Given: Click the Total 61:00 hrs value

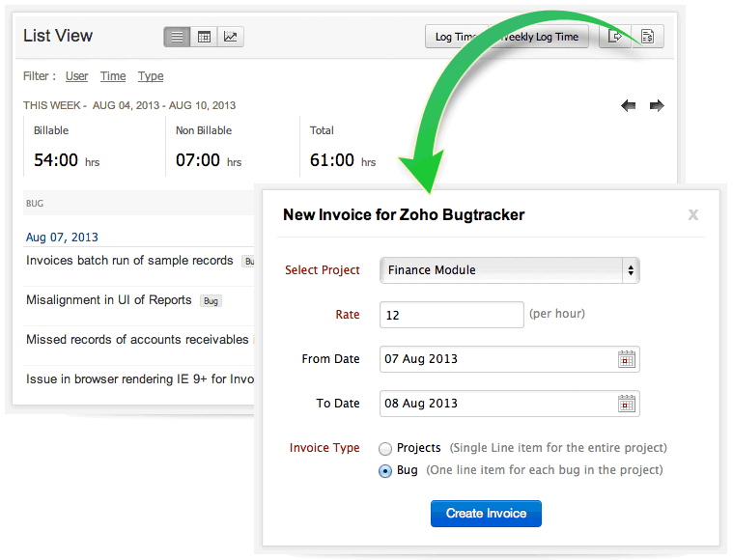Looking at the screenshot, I should point(343,160).
